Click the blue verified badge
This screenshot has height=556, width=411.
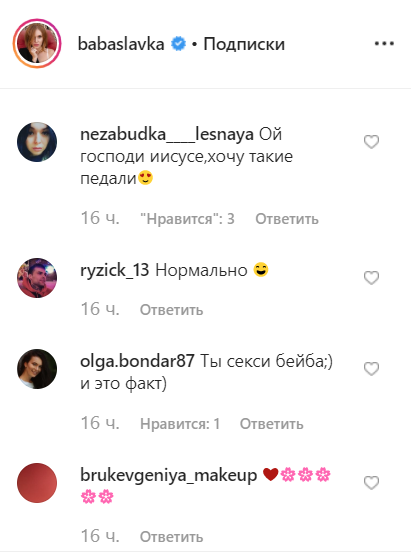(x=178, y=44)
